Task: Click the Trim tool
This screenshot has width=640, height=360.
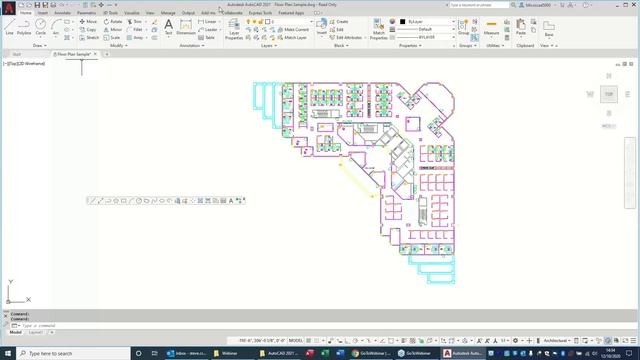Action: 135,22
